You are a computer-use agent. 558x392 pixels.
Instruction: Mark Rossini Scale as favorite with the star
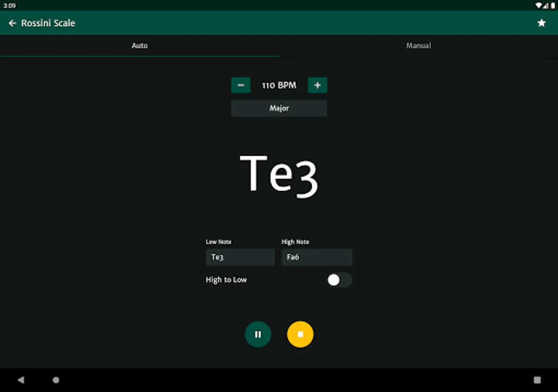pos(541,23)
